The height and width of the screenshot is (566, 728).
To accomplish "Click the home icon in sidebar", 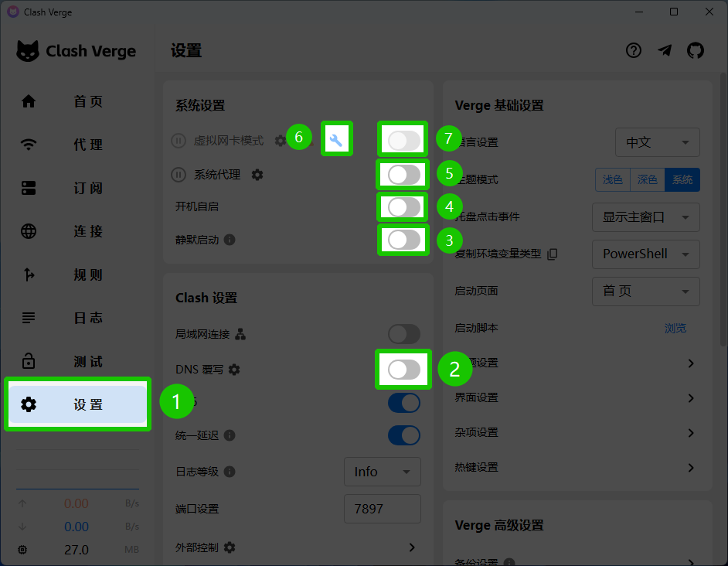I will coord(29,101).
